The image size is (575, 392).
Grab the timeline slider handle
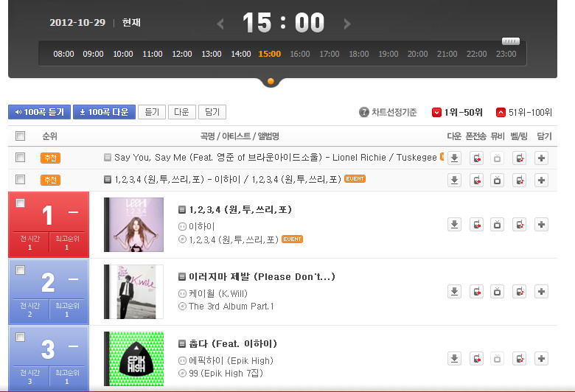click(x=510, y=41)
